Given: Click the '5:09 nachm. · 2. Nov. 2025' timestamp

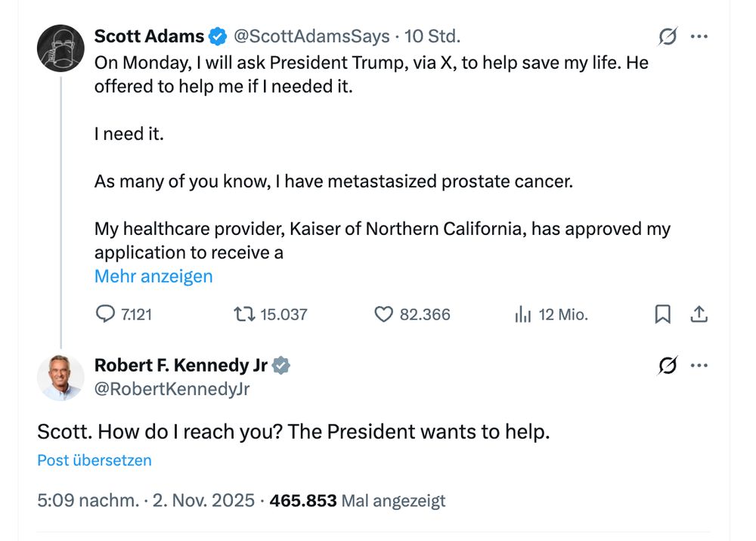Looking at the screenshot, I should click(146, 500).
